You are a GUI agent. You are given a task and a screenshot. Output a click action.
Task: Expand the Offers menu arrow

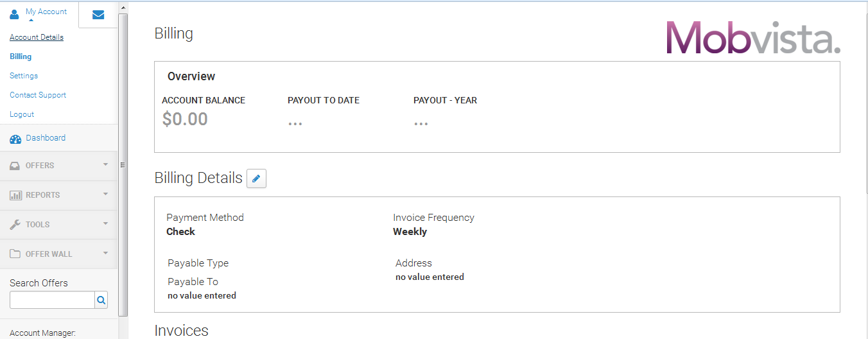click(x=105, y=165)
